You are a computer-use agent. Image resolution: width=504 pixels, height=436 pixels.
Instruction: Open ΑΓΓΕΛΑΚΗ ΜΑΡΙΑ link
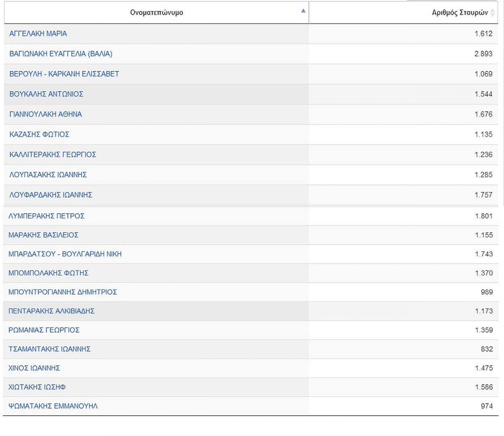pyautogui.click(x=38, y=34)
